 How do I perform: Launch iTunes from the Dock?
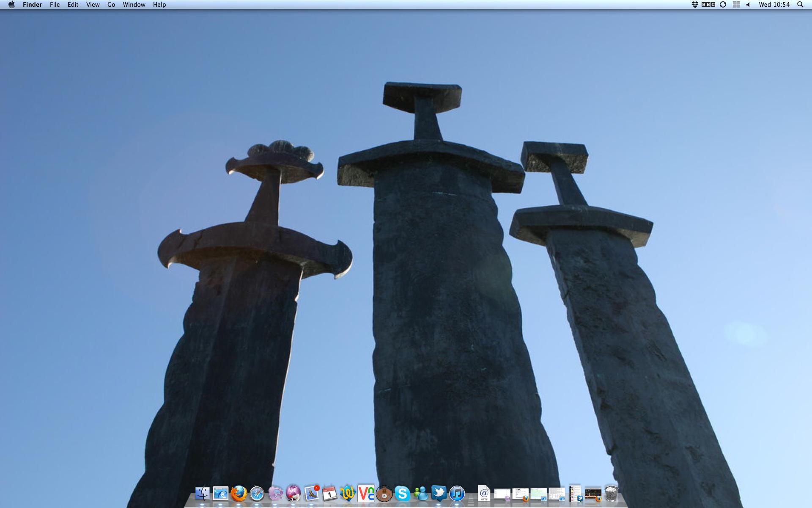(x=457, y=494)
